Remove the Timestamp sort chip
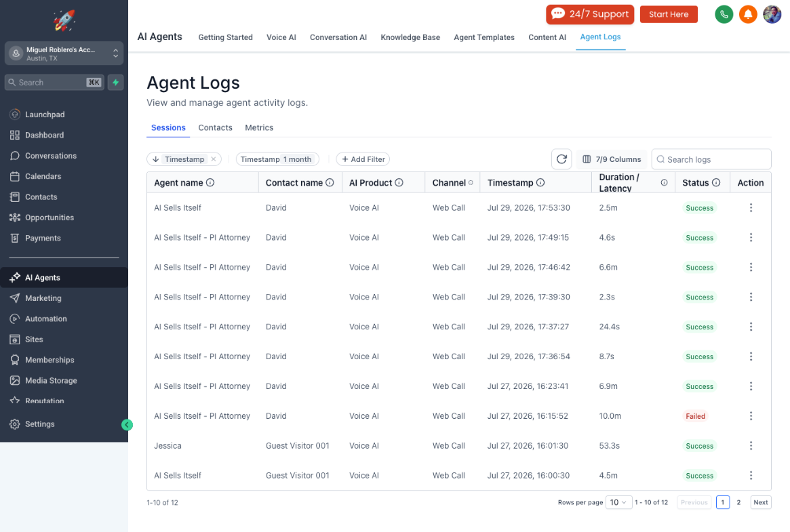 coord(214,159)
